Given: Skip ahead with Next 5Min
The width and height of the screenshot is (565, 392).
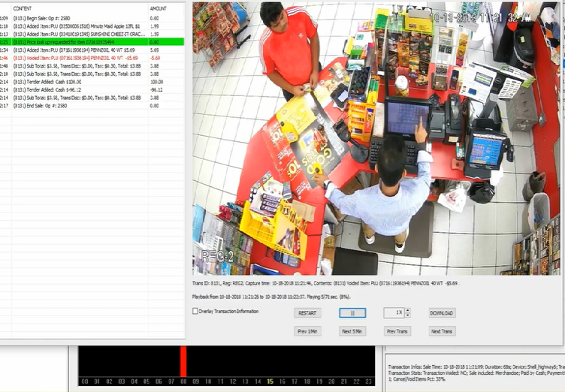Looking at the screenshot, I should [352, 331].
